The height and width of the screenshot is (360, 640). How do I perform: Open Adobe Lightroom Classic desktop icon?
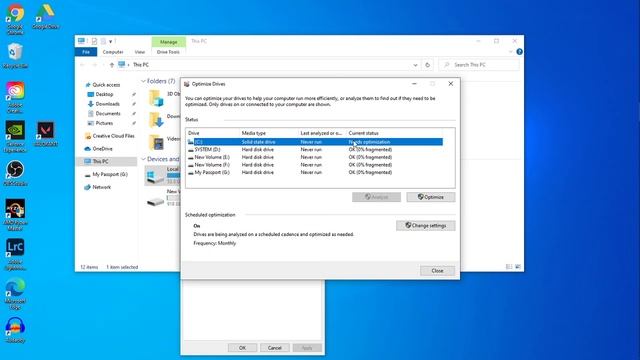(15, 254)
